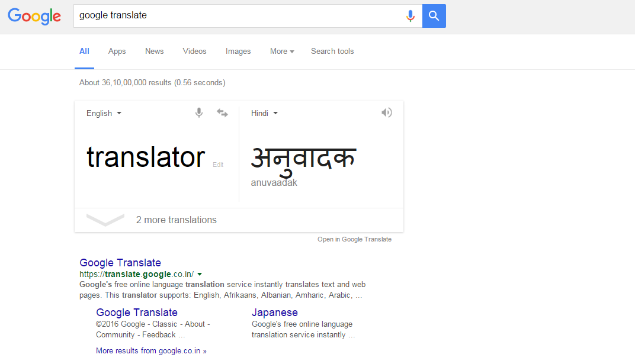The height and width of the screenshot is (364, 635).
Task: Switch to the Apps tab
Action: [117, 51]
